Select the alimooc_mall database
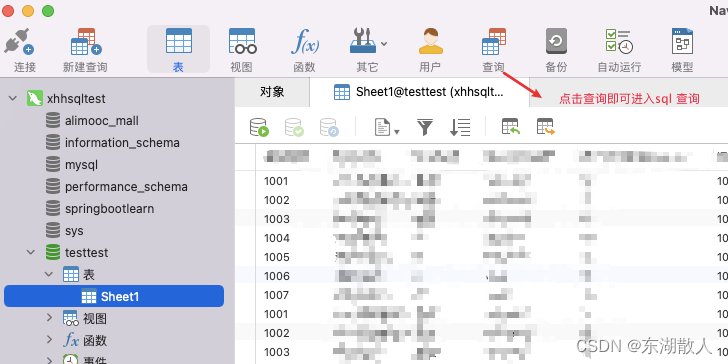Screen dimensions: 728x364 click(x=102, y=121)
